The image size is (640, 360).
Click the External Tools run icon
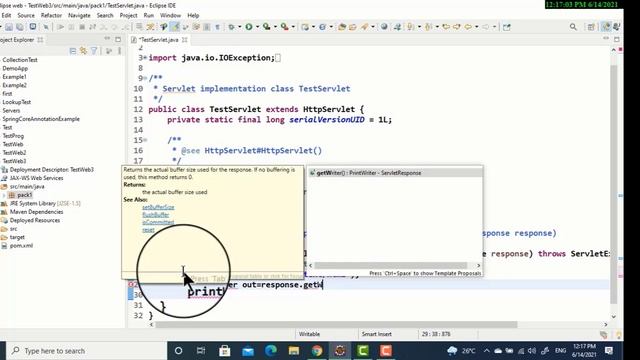click(x=284, y=27)
